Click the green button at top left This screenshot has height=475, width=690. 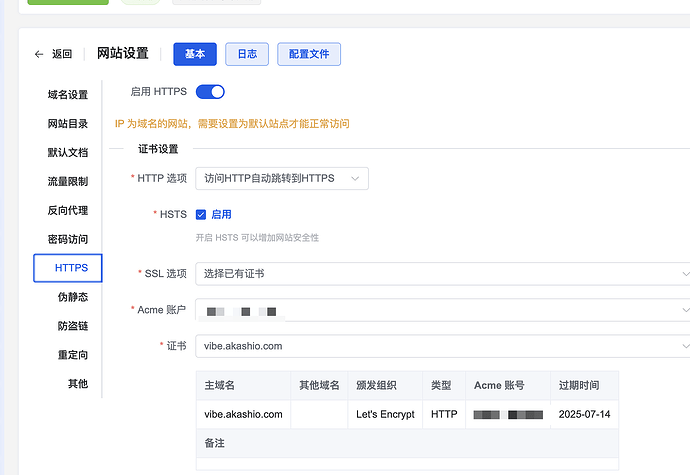68,2
